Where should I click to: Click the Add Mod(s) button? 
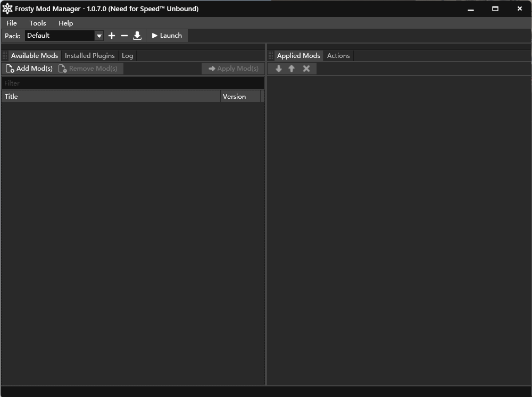[x=29, y=69]
